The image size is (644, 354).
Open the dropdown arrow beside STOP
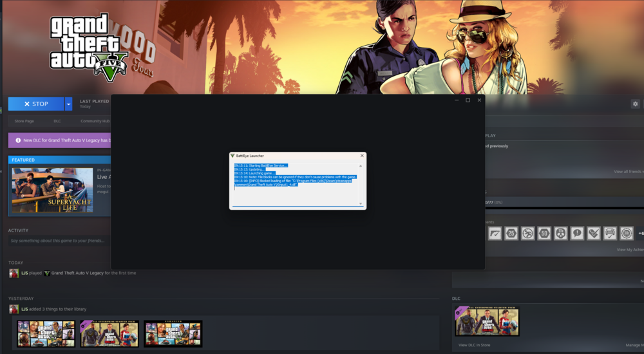click(x=69, y=104)
